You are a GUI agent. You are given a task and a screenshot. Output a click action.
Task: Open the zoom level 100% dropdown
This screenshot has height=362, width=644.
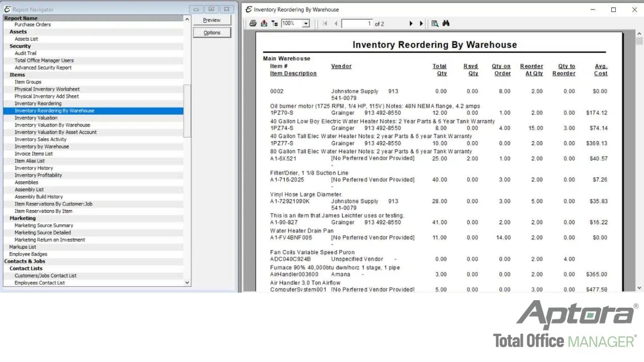coord(306,24)
